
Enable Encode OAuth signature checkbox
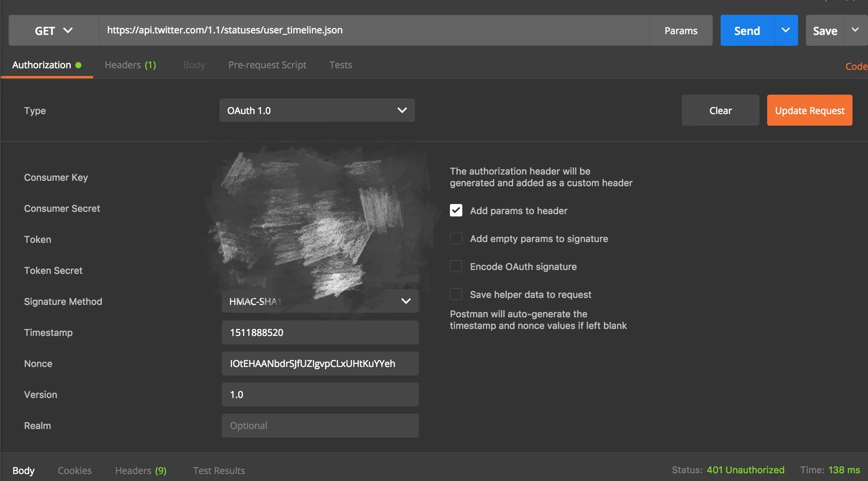coord(456,266)
